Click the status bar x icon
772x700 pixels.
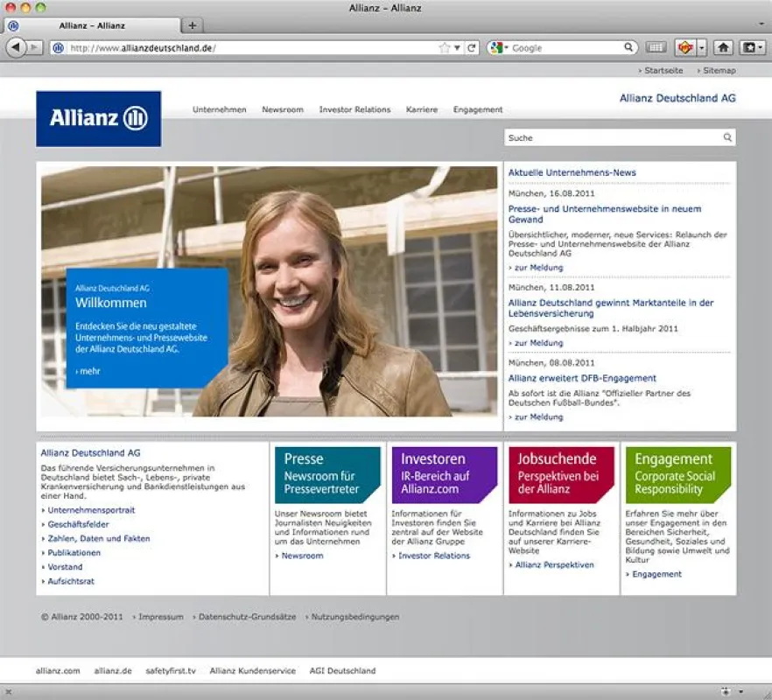(9, 691)
